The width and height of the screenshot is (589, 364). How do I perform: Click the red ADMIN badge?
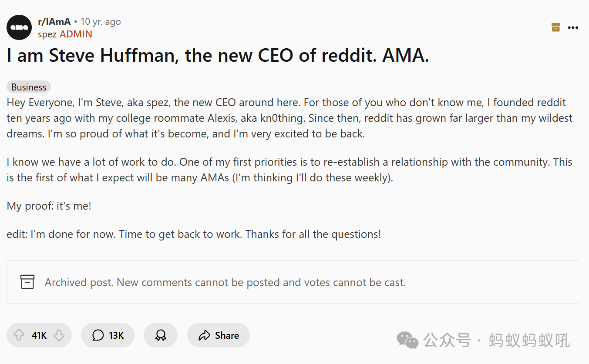76,34
